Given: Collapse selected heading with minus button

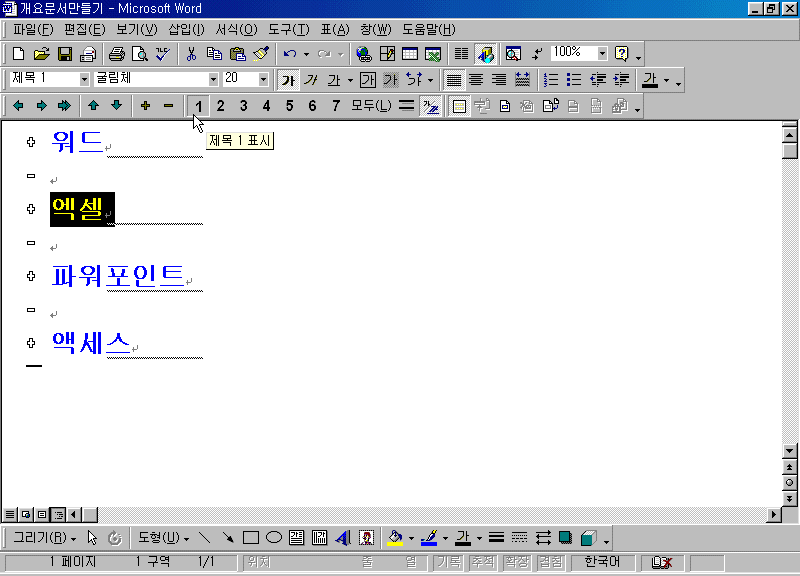Looking at the screenshot, I should click(168, 106).
